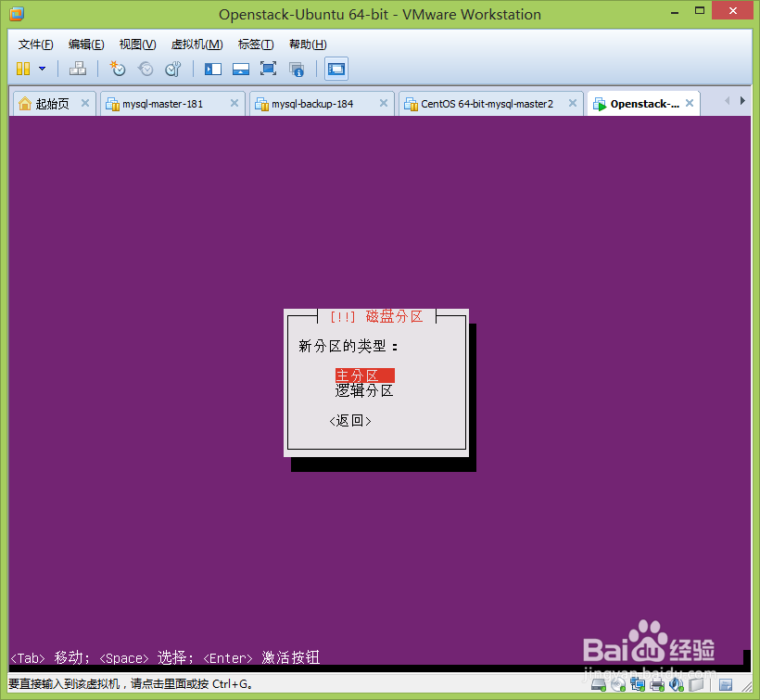Screen dimensions: 760x700
Task: Click the network adapter status icon
Action: (637, 686)
